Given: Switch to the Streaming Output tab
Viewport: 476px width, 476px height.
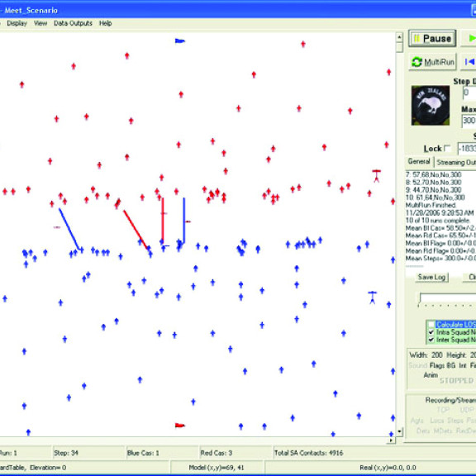Looking at the screenshot, I should click(x=456, y=162).
